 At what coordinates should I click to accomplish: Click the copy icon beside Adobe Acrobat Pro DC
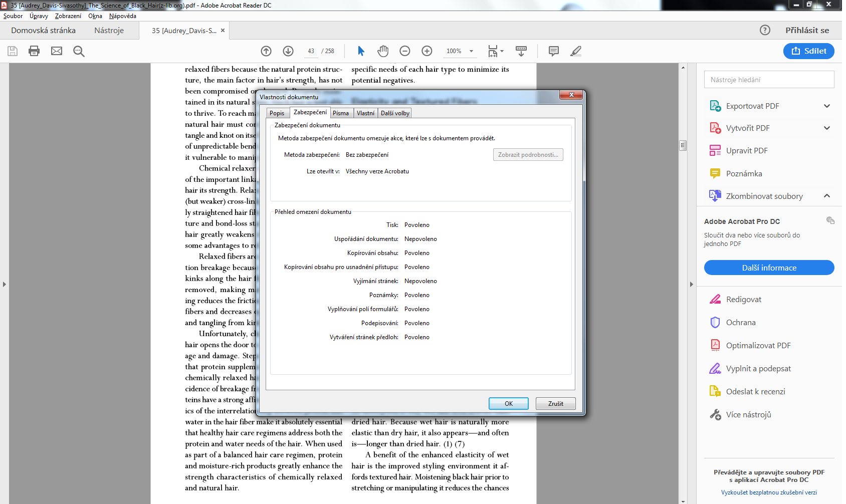(830, 220)
